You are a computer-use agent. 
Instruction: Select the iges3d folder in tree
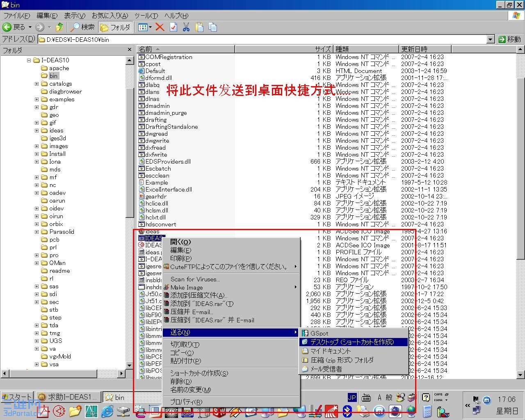coord(57,138)
